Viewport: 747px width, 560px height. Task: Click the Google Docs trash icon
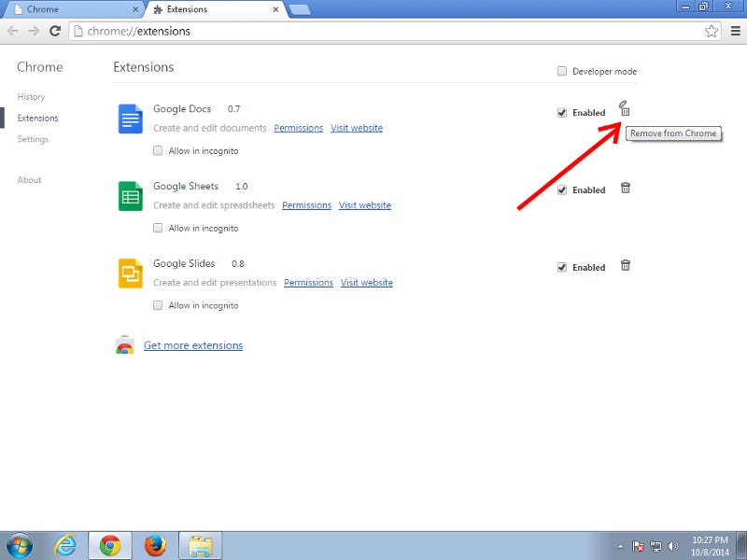[625, 109]
